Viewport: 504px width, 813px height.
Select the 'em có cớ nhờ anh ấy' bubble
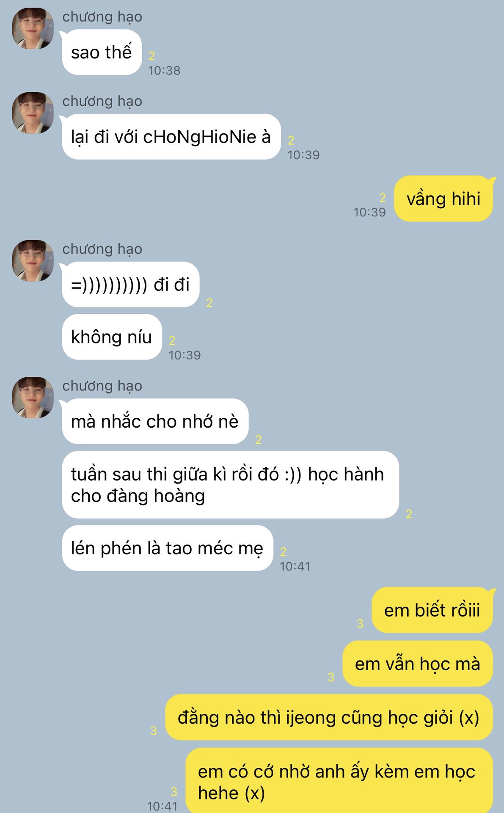pos(339,780)
